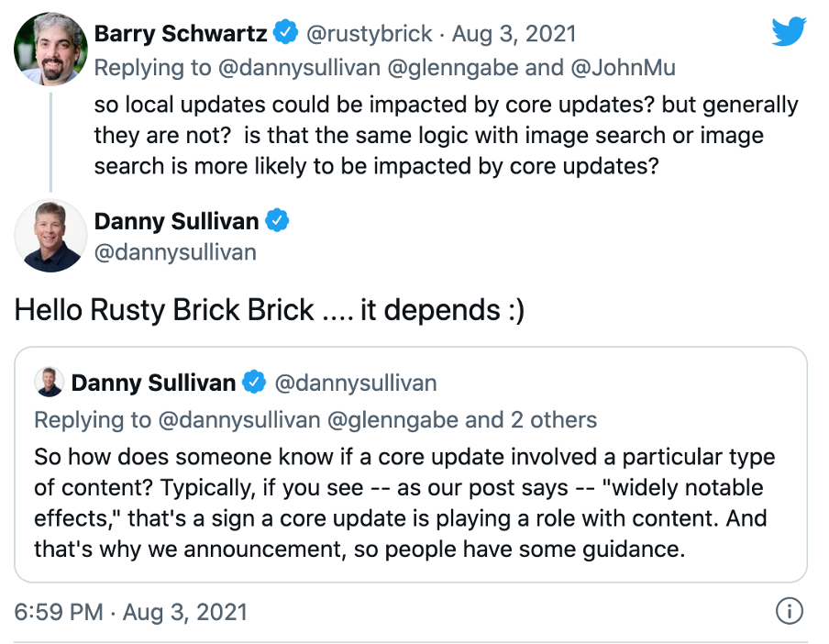
Task: Open the Barry Schwartz name link
Action: tap(181, 33)
